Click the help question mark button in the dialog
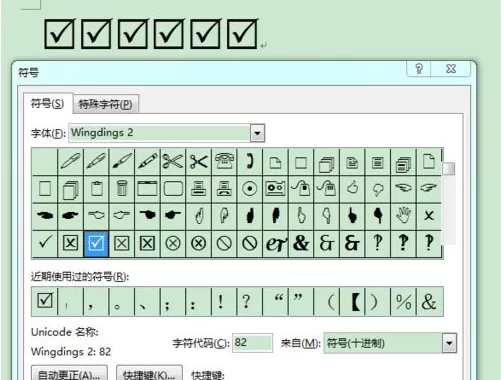 click(x=419, y=69)
